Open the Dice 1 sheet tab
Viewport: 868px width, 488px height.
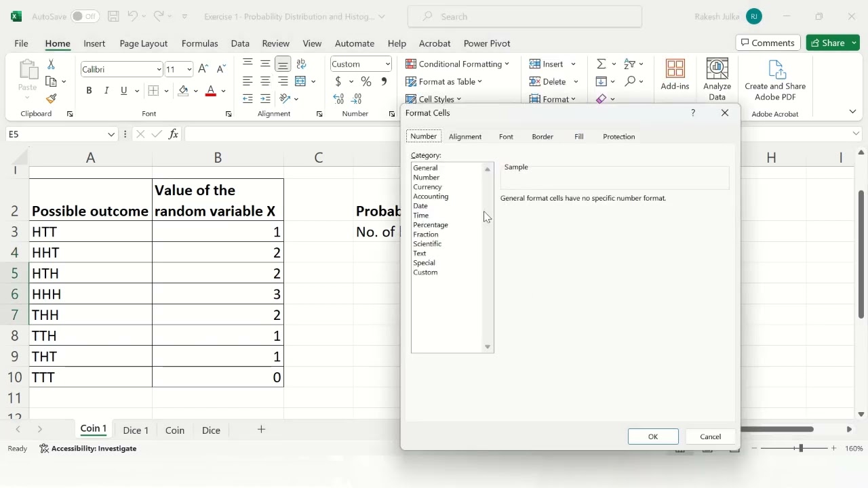coord(136,430)
